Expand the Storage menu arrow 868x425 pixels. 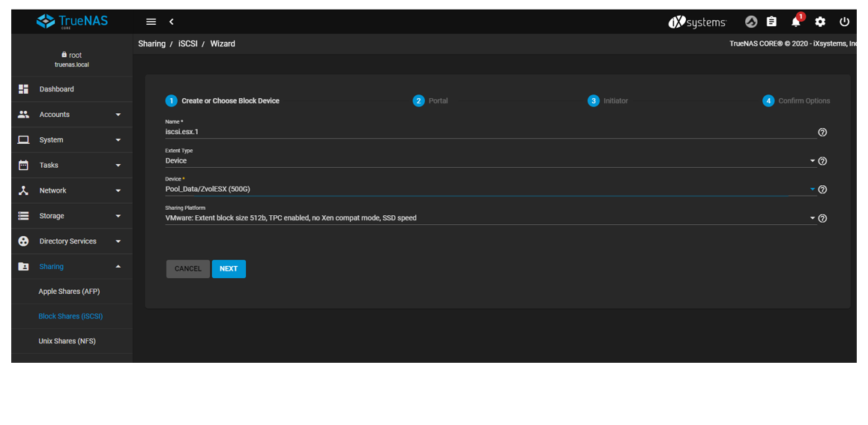coord(118,216)
